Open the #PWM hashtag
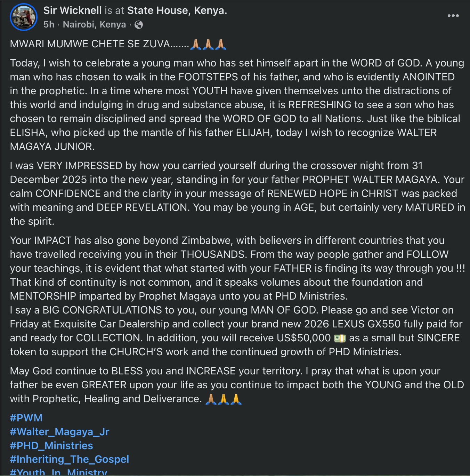 [x=26, y=418]
